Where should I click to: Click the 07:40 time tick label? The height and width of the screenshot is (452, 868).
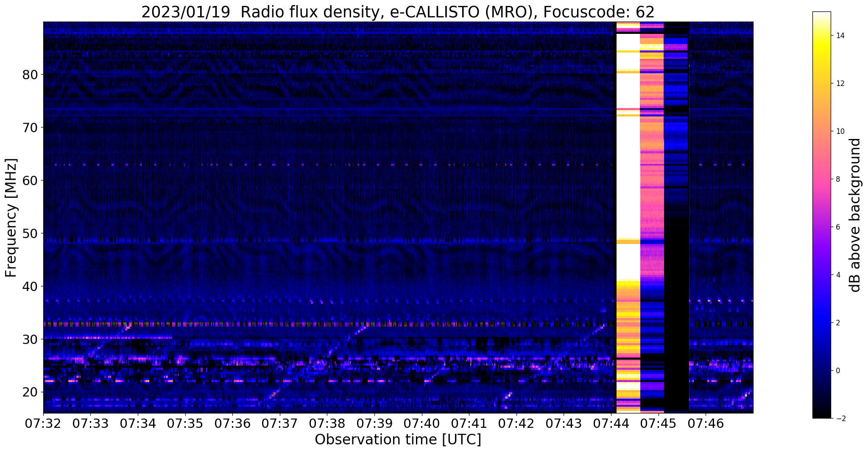[x=422, y=423]
